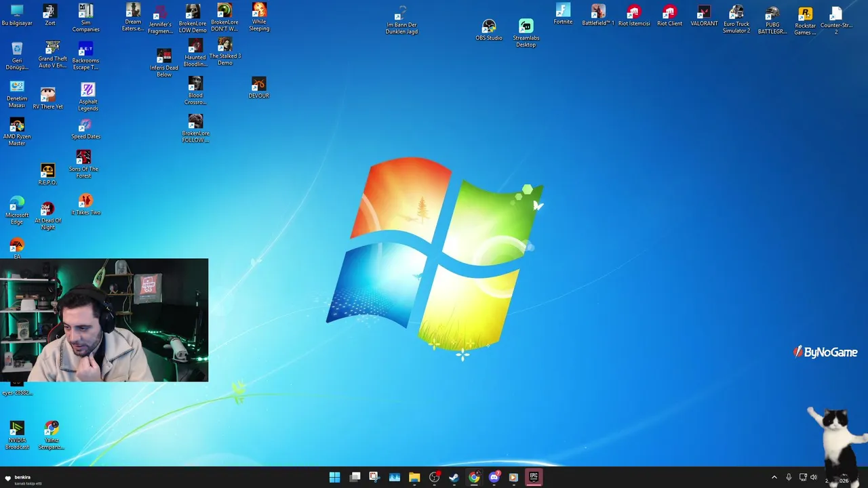Select the Haunted Bloodlin... game icon
This screenshot has width=868, height=488.
coord(195,53)
